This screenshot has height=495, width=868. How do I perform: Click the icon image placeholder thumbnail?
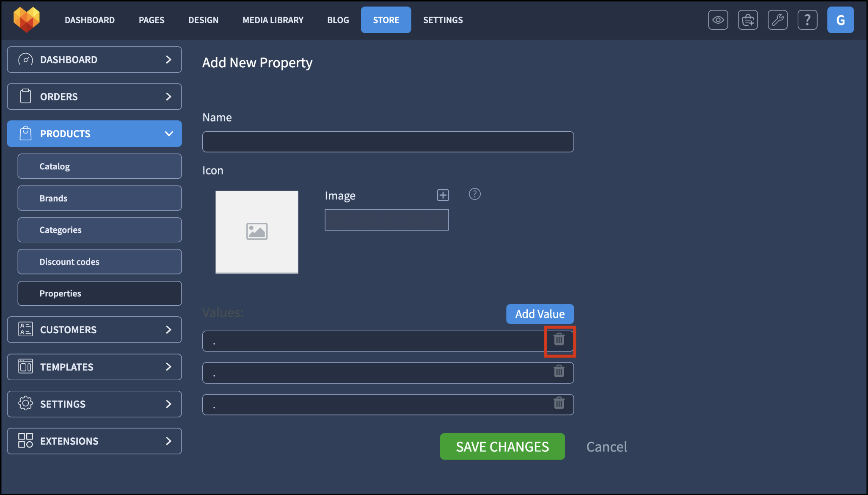click(257, 232)
